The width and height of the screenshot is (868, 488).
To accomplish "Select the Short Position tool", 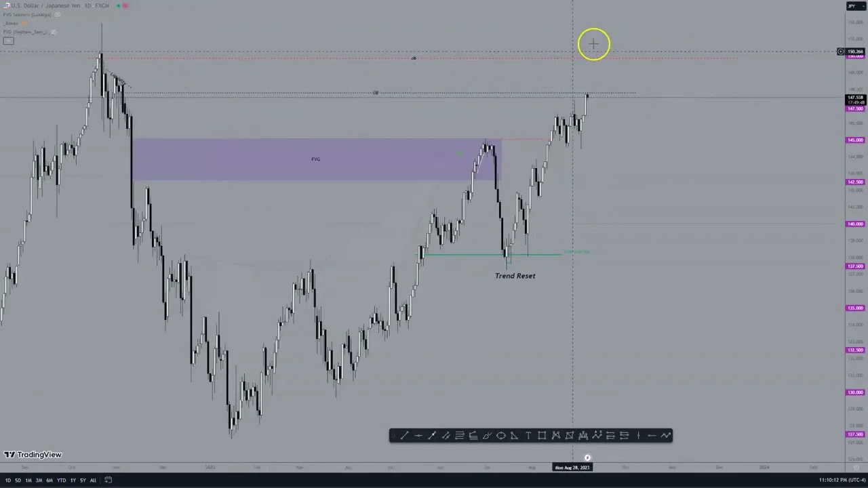I will coord(625,436).
